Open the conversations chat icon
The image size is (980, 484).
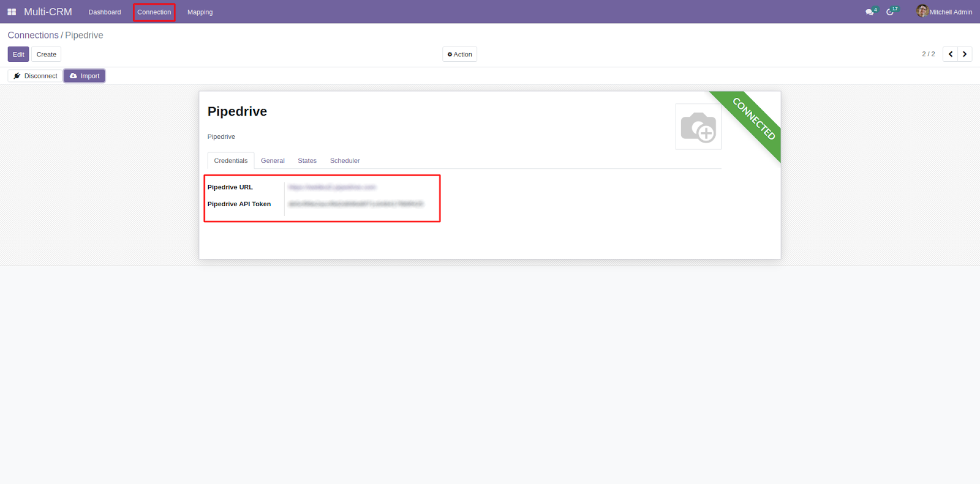click(870, 12)
